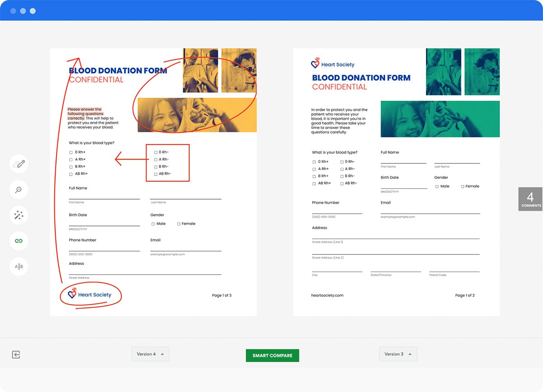Image resolution: width=543 pixels, height=392 pixels.
Task: Click the heartsociety.com footer link
Action: (327, 295)
